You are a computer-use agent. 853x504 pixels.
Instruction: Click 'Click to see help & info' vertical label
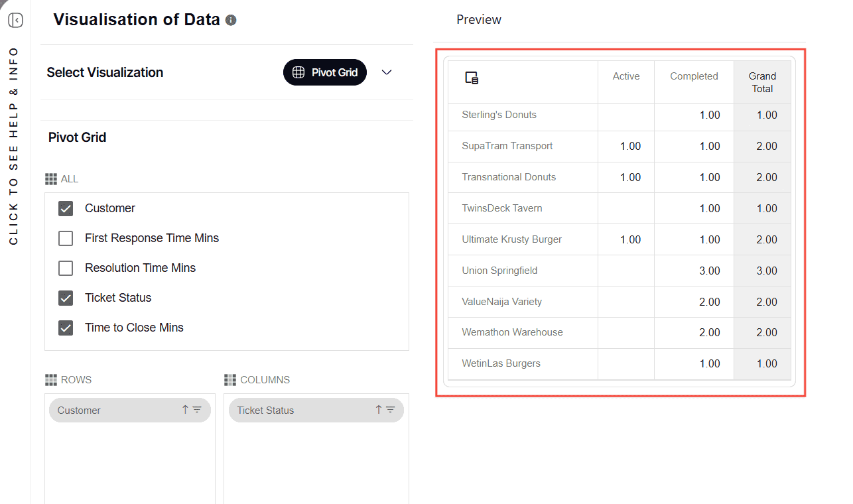[x=14, y=146]
